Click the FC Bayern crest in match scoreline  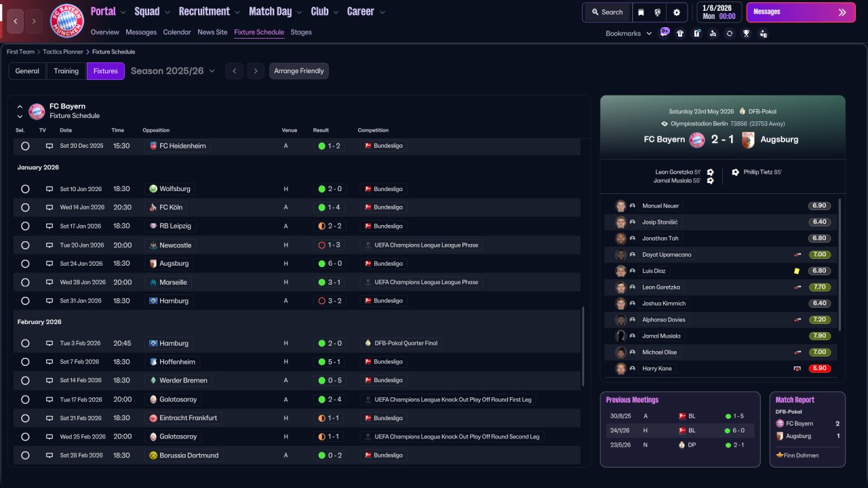(696, 140)
